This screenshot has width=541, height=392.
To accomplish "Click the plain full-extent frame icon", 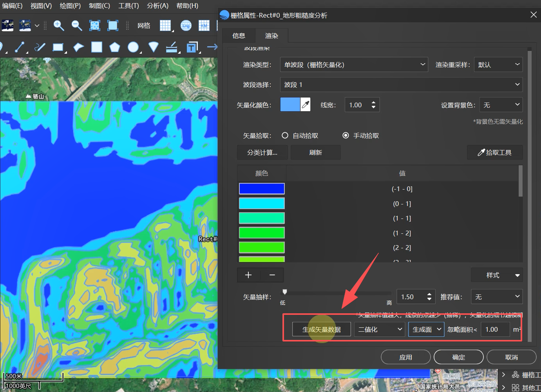I will (x=113, y=25).
